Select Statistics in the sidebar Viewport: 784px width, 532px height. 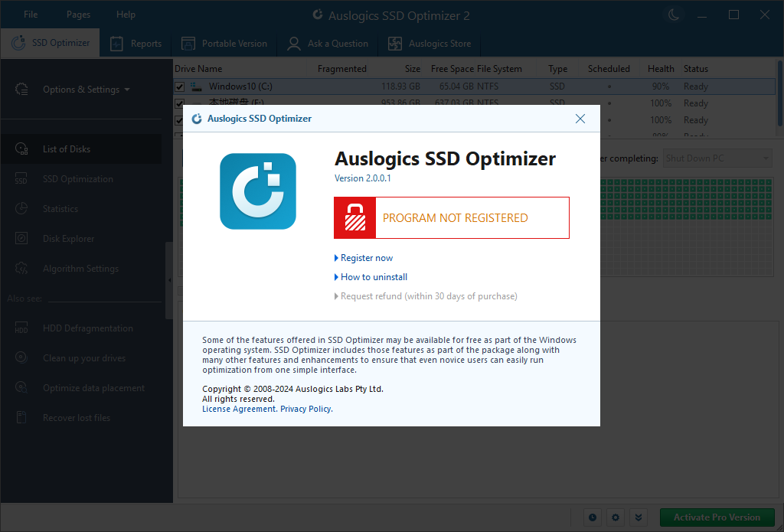pos(81,208)
